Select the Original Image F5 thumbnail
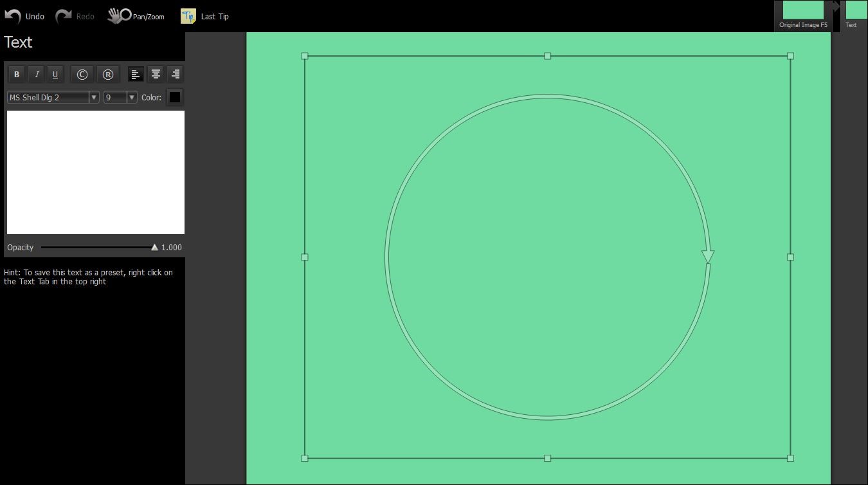 click(803, 15)
